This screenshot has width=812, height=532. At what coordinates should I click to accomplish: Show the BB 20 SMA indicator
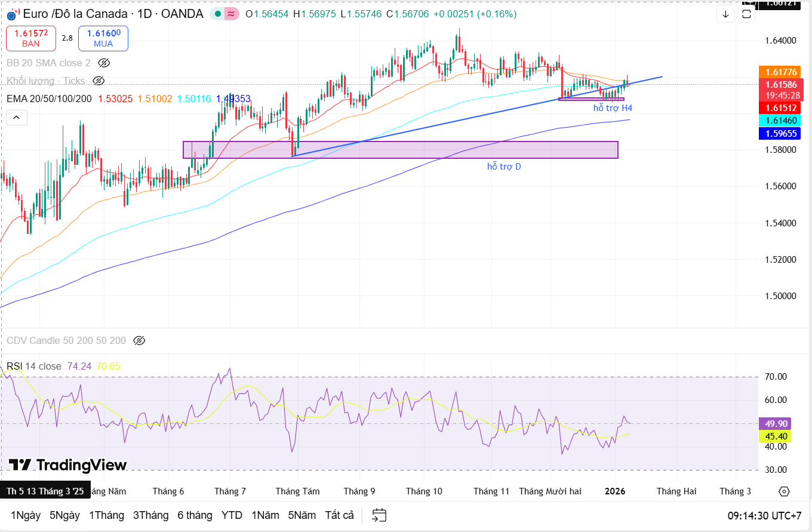click(104, 63)
